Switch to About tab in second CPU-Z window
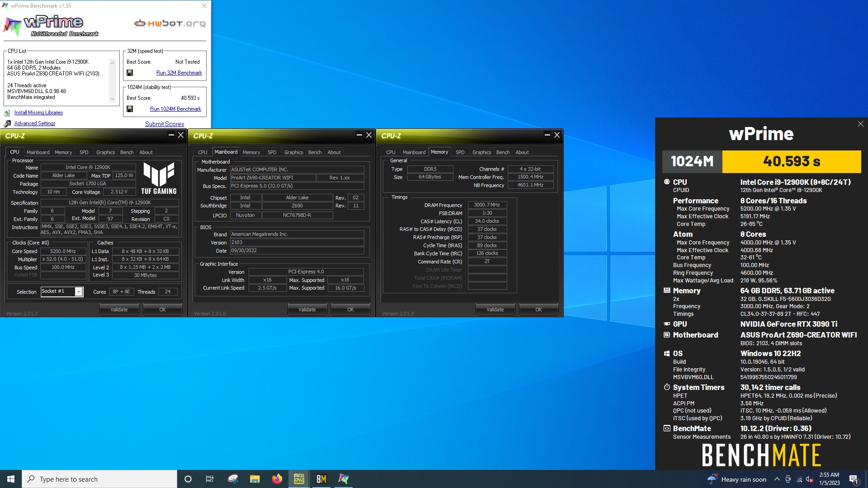Viewport: 868px width, 488px height. pos(334,152)
